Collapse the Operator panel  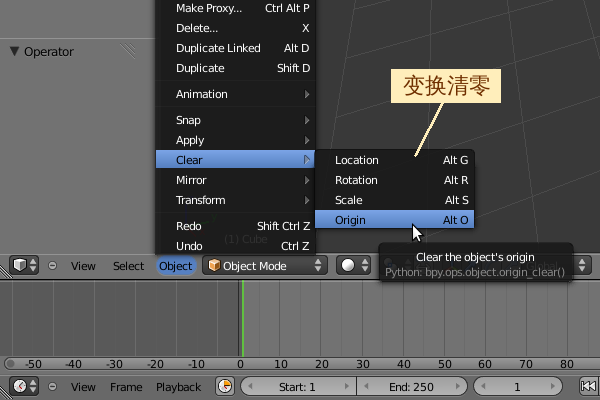coord(15,51)
